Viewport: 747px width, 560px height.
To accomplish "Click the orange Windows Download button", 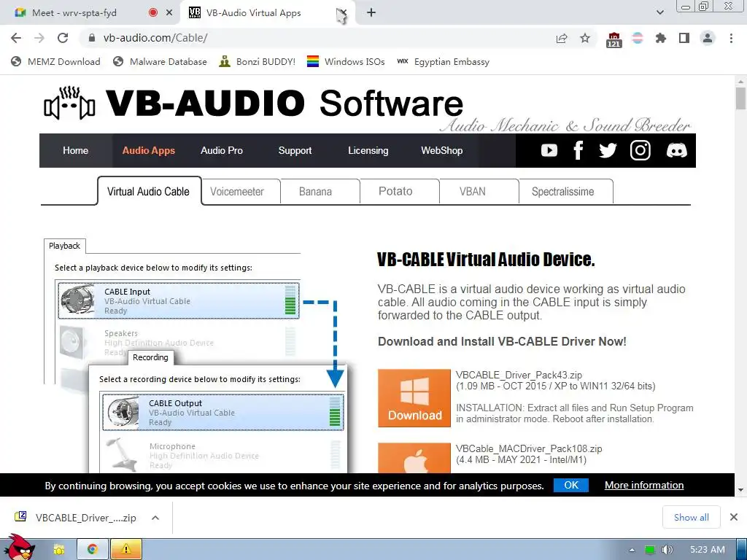I will pos(414,398).
